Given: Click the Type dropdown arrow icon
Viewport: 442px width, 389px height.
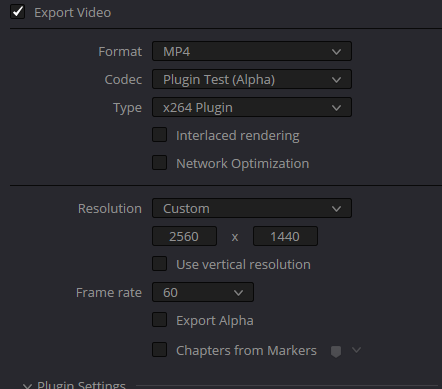Looking at the screenshot, I should point(336,108).
